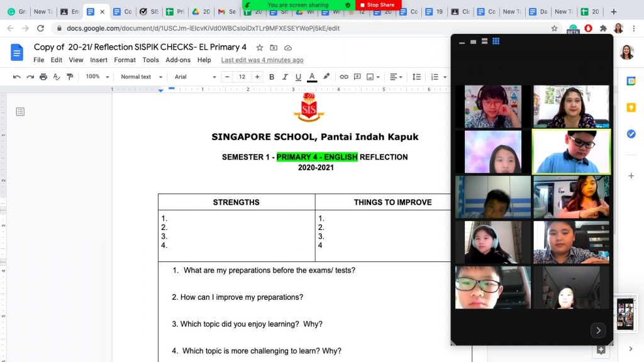Open the Normal text style dropdown
Viewport: 644px width, 362px height.
(142, 77)
